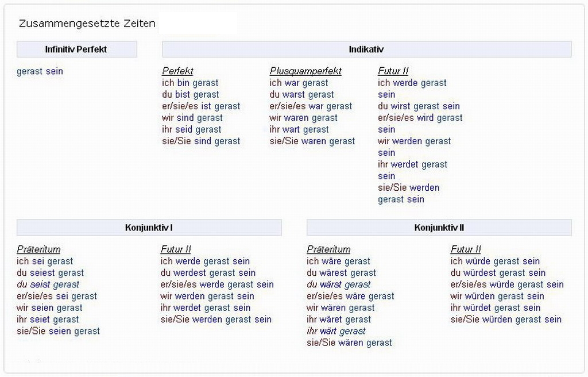Select the form "ihr wart gerast"
Image resolution: width=588 pixels, height=377 pixels.
pyautogui.click(x=299, y=129)
